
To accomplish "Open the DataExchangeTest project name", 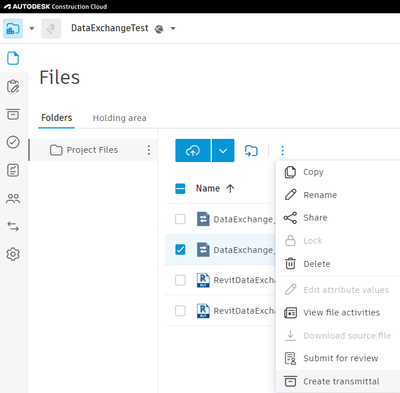I will [x=110, y=28].
